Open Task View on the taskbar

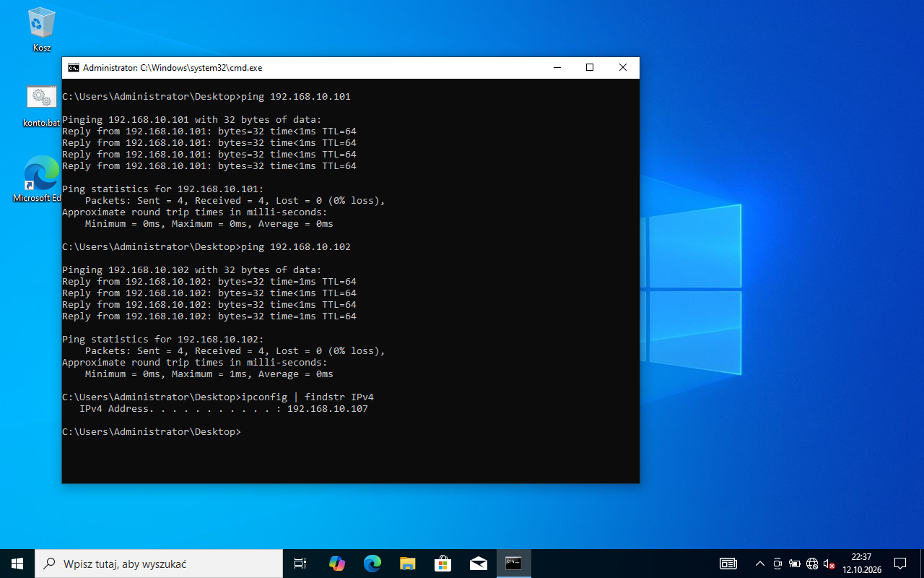coord(300,564)
